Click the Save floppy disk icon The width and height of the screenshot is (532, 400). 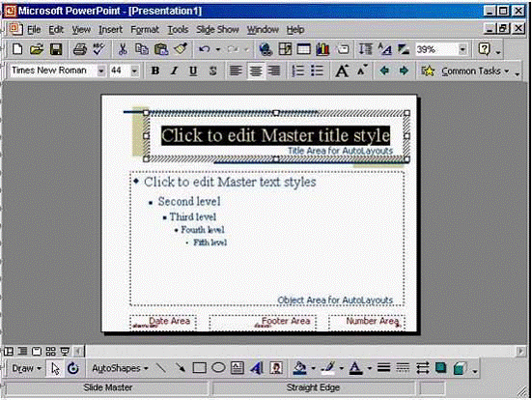[56, 49]
